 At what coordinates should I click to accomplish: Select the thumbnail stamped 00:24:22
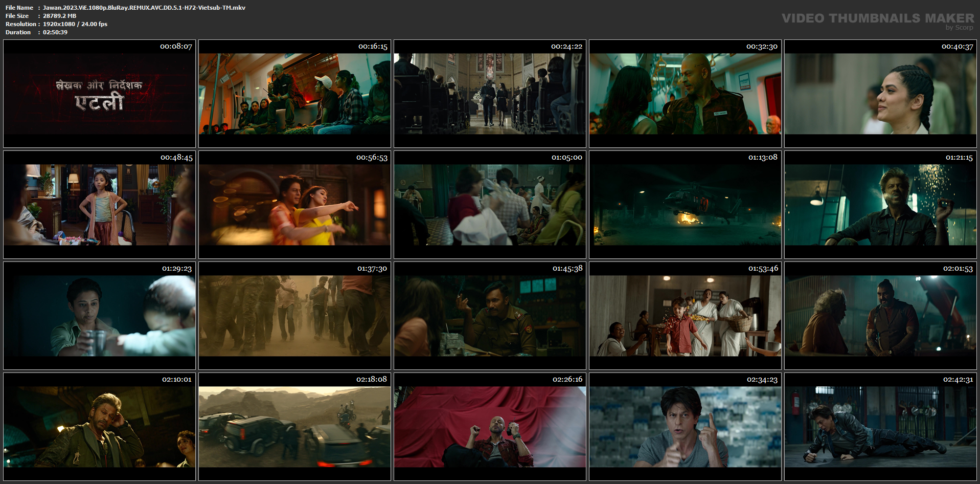[490, 94]
